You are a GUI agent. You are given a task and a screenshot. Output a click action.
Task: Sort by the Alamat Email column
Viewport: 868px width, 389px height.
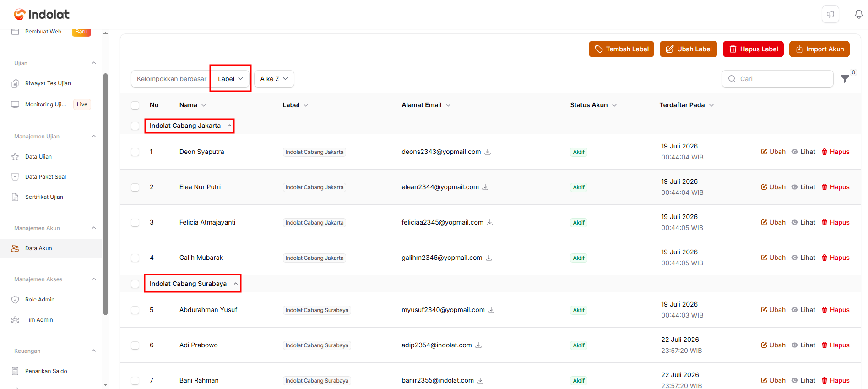coord(426,105)
